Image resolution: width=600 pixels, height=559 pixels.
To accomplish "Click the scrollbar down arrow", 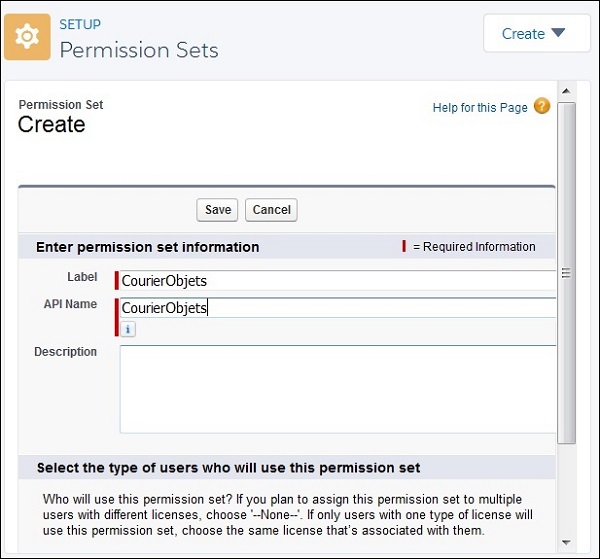I will click(x=566, y=541).
